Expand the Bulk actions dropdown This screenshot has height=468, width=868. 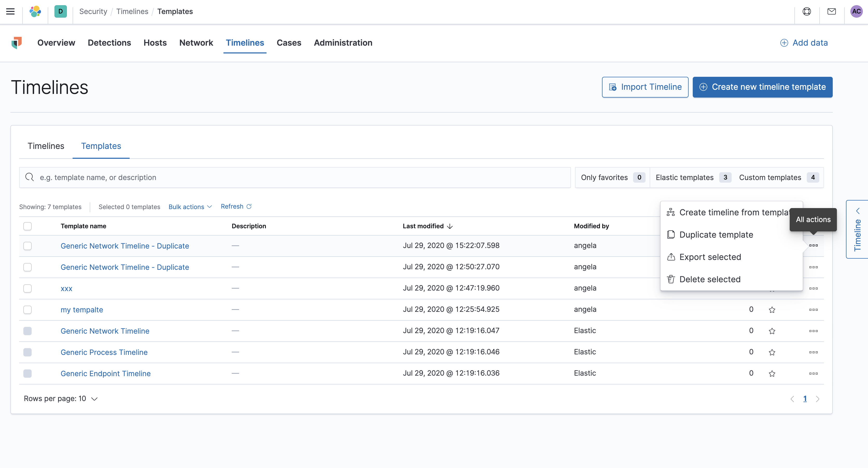(x=190, y=207)
